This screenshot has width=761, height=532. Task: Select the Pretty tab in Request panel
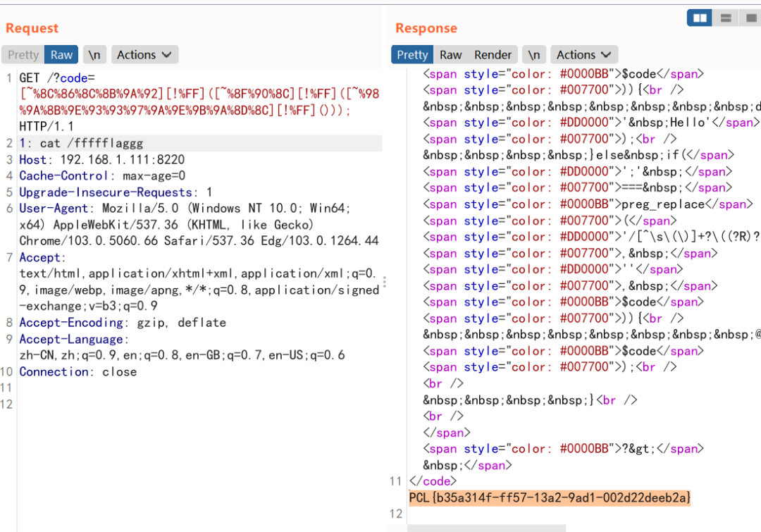click(x=23, y=55)
